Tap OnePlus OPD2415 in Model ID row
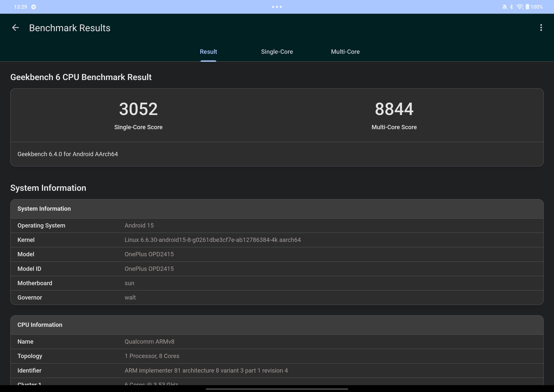Viewport: 554px width, 392px height. pos(149,269)
